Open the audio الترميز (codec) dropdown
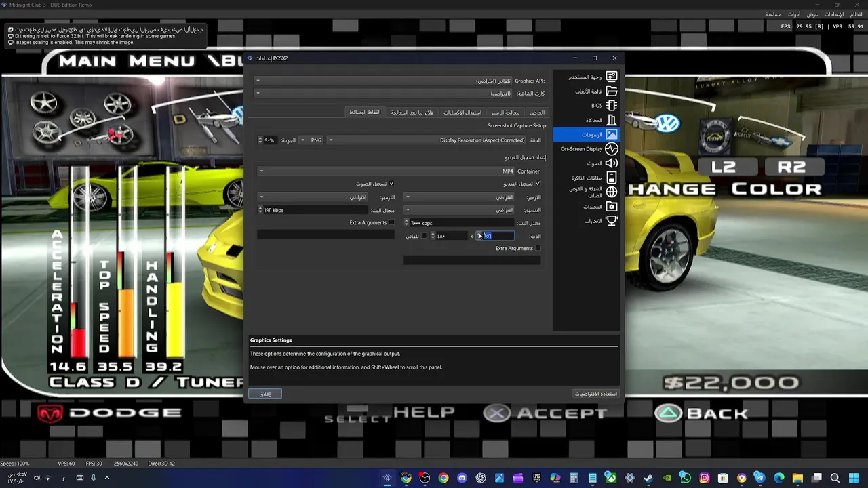The height and width of the screenshot is (488, 868). [313, 197]
